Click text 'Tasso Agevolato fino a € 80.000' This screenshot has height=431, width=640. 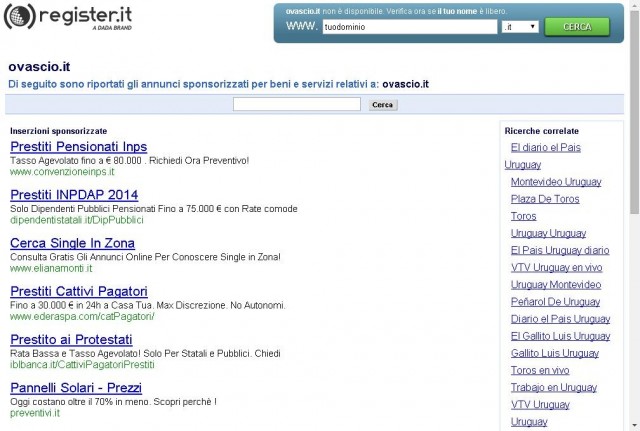point(76,160)
